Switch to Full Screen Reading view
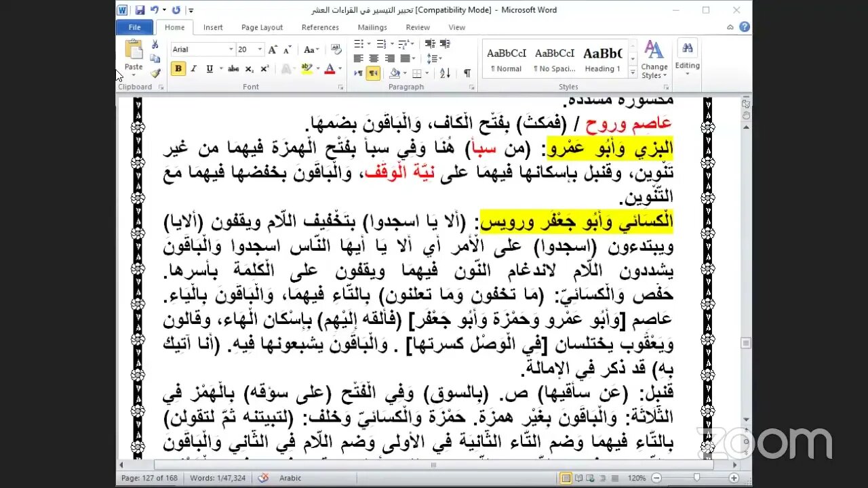Image resolution: width=868 pixels, height=488 pixels. (x=578, y=478)
